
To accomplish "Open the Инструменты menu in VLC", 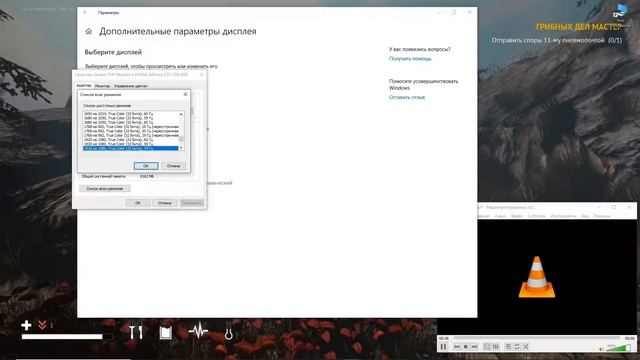I will 563,216.
